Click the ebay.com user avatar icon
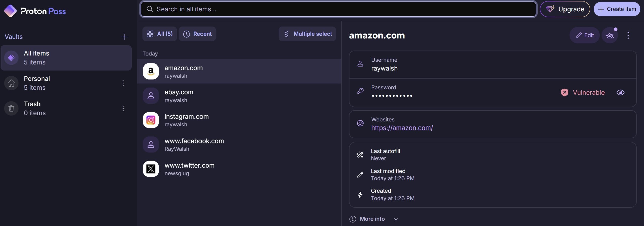 point(151,96)
